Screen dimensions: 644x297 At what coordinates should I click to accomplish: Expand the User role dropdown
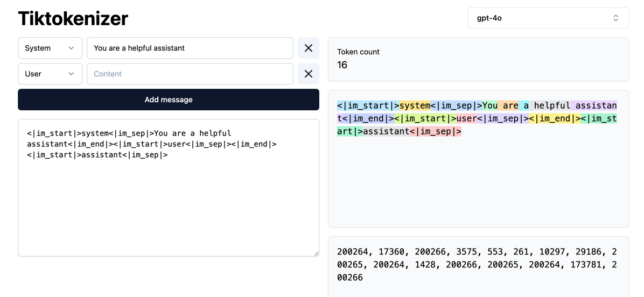coord(50,74)
